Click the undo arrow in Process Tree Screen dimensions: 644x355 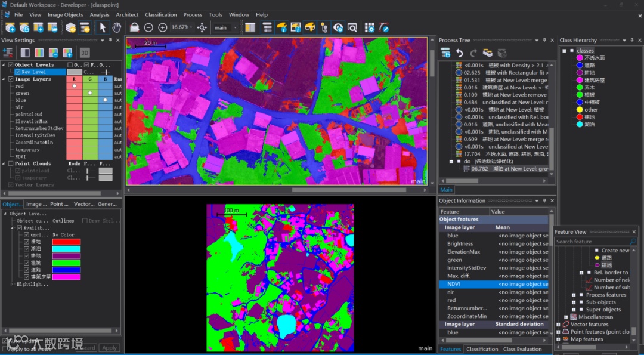[459, 53]
